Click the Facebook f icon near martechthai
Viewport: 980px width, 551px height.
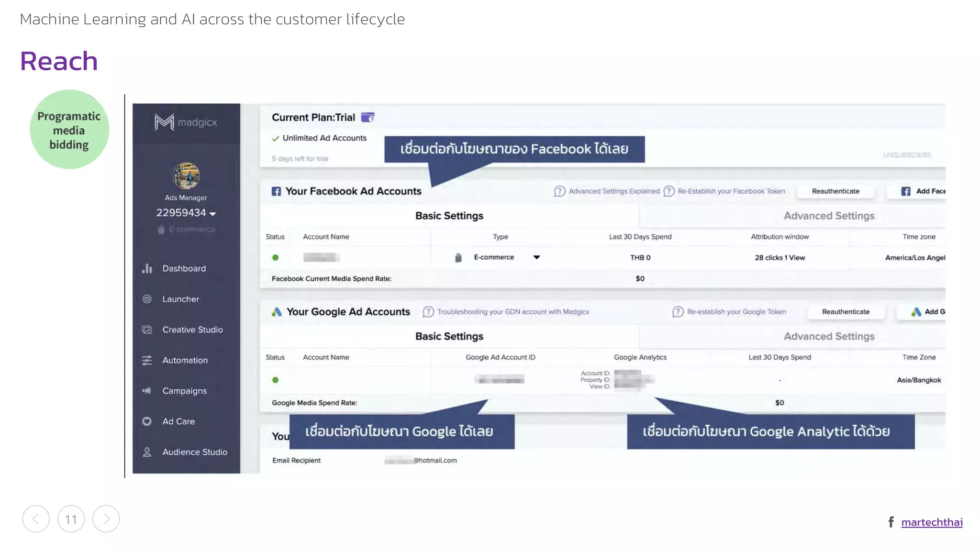coord(891,522)
